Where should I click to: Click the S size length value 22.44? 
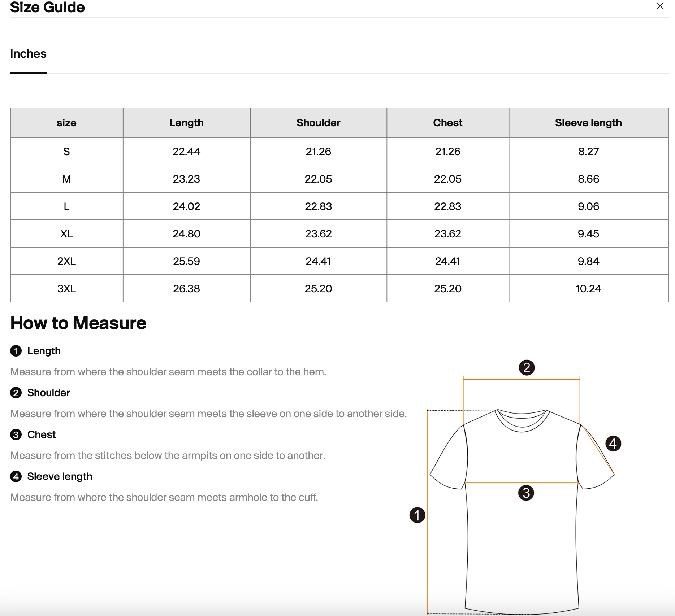pyautogui.click(x=186, y=152)
